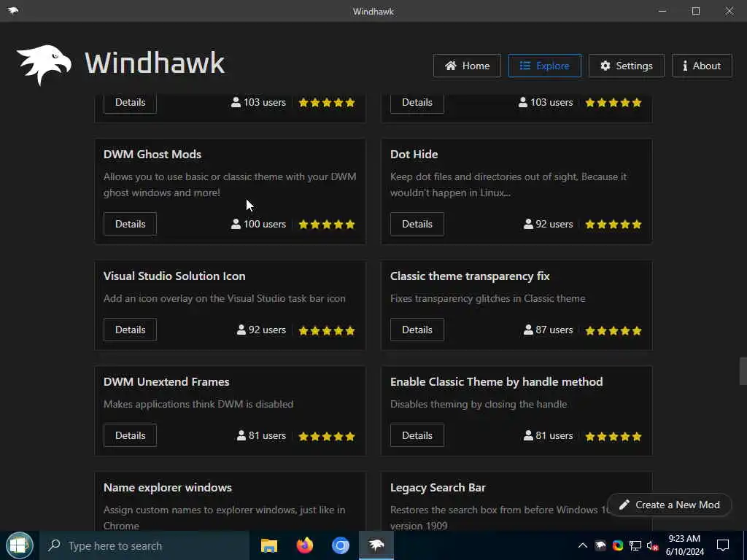
Task: Show Details for DWM Unextend Frames
Action: point(130,435)
